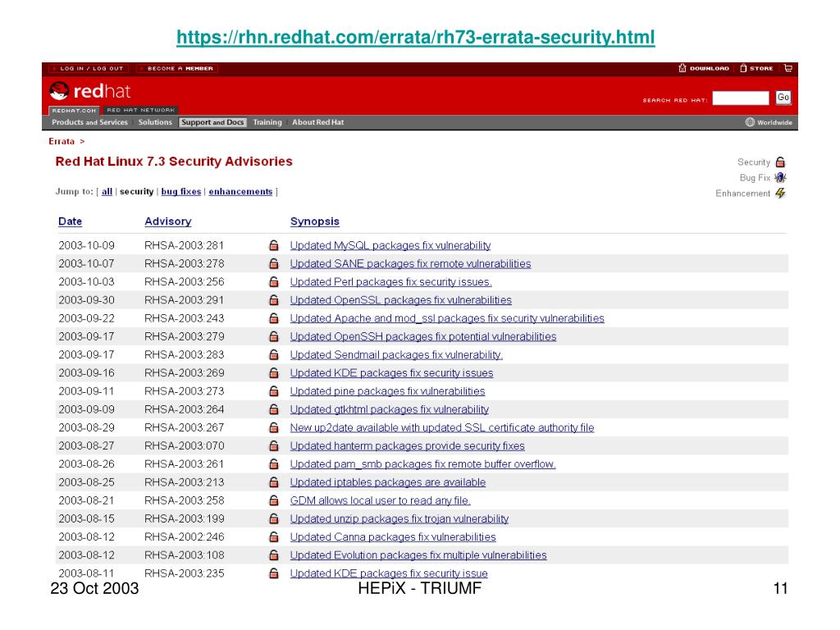Open About Red Hat menu item
Image resolution: width=840 pixels, height=630 pixels.
tap(317, 122)
